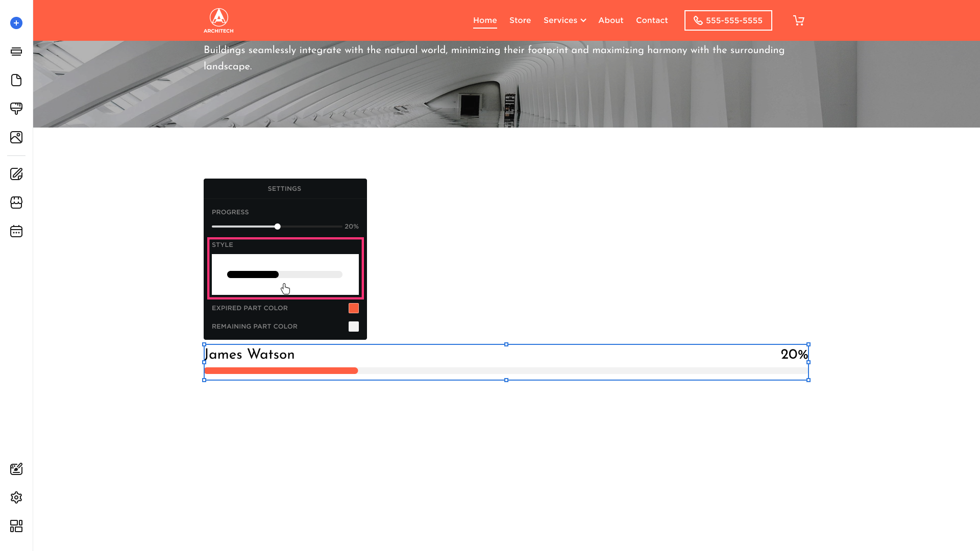Viewport: 980px width, 551px height.
Task: Click the settings gear icon in sidebar
Action: pyautogui.click(x=16, y=497)
